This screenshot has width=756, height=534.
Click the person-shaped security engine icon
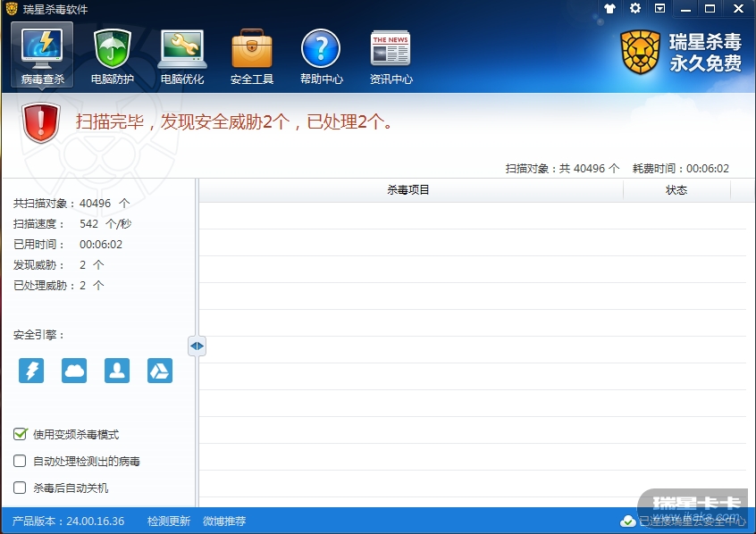pyautogui.click(x=117, y=371)
